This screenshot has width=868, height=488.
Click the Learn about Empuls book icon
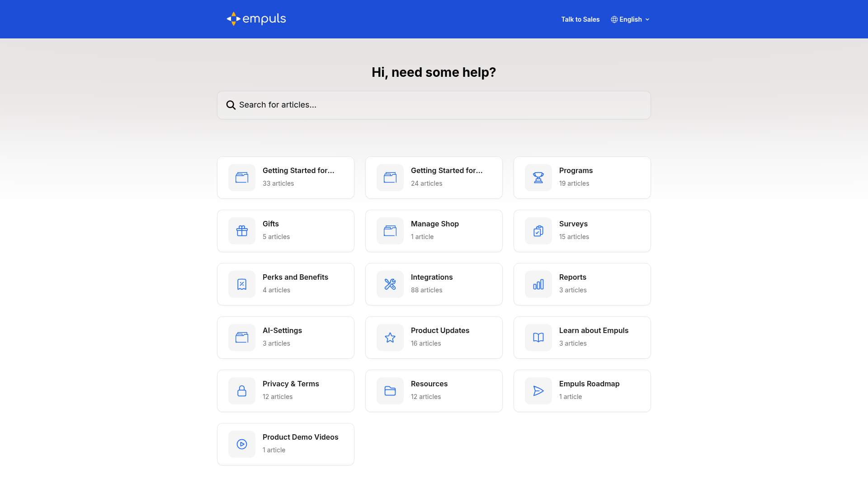(x=538, y=338)
